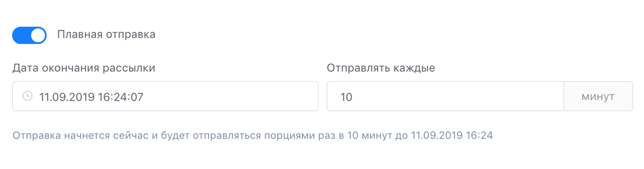This screenshot has height=169, width=644.
Task: Click the Плавная отправка label text
Action: click(106, 35)
